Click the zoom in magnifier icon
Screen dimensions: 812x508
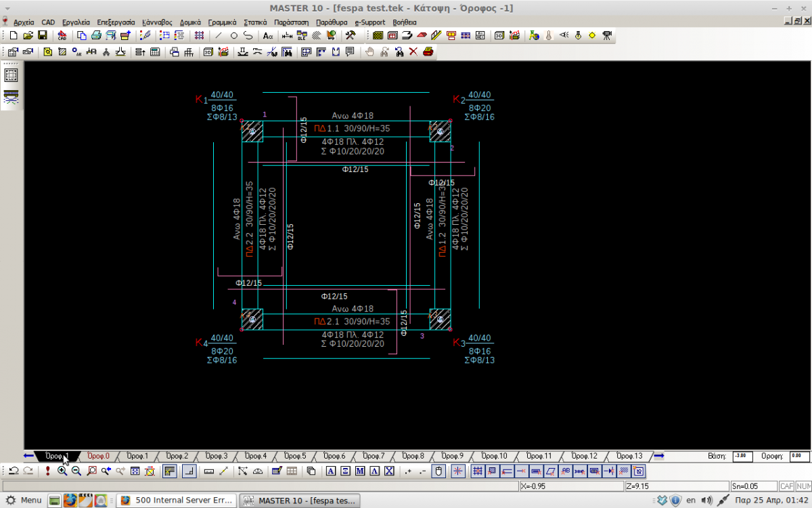62,471
